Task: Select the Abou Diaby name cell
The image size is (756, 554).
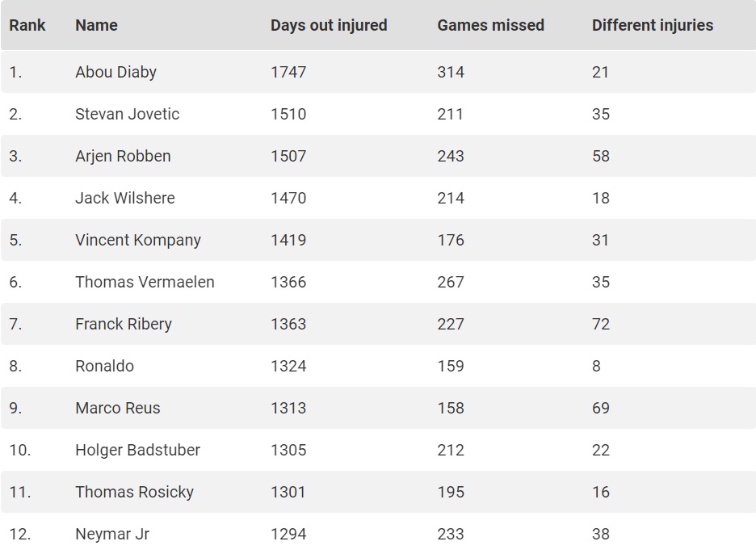Action: tap(115, 72)
